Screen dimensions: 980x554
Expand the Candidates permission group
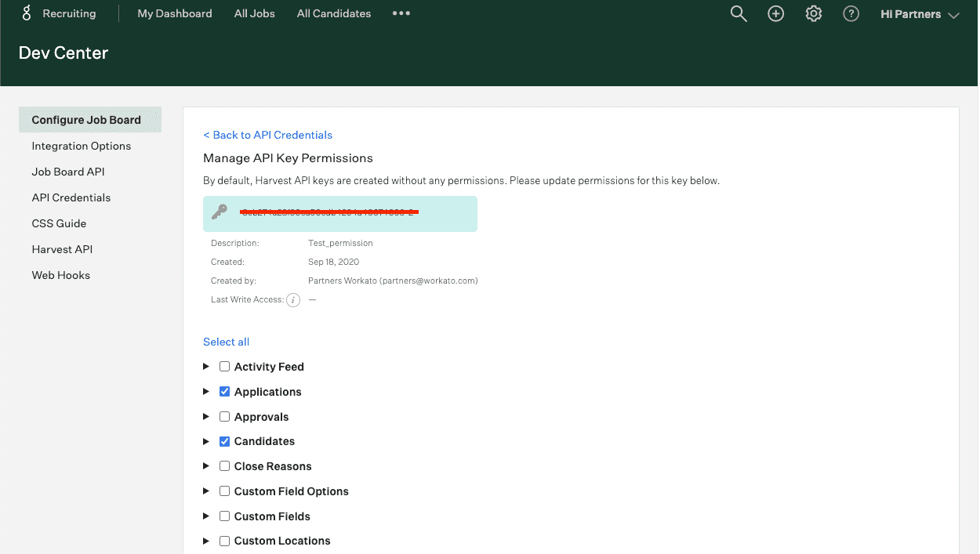click(205, 441)
